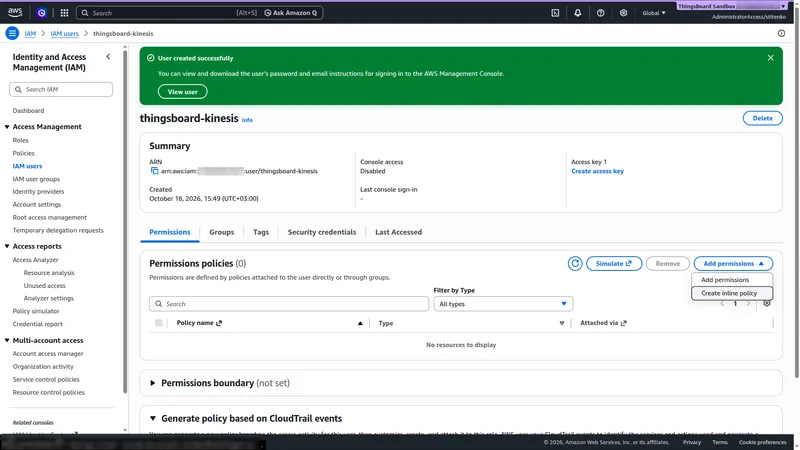Screen dimensions: 800x450
Task: Open the Last Accessed tab
Action: point(398,232)
